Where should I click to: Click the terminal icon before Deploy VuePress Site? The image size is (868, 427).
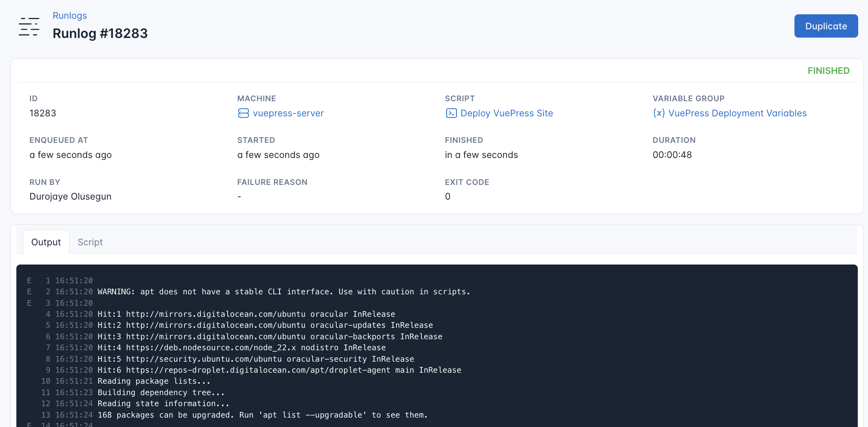pyautogui.click(x=451, y=113)
